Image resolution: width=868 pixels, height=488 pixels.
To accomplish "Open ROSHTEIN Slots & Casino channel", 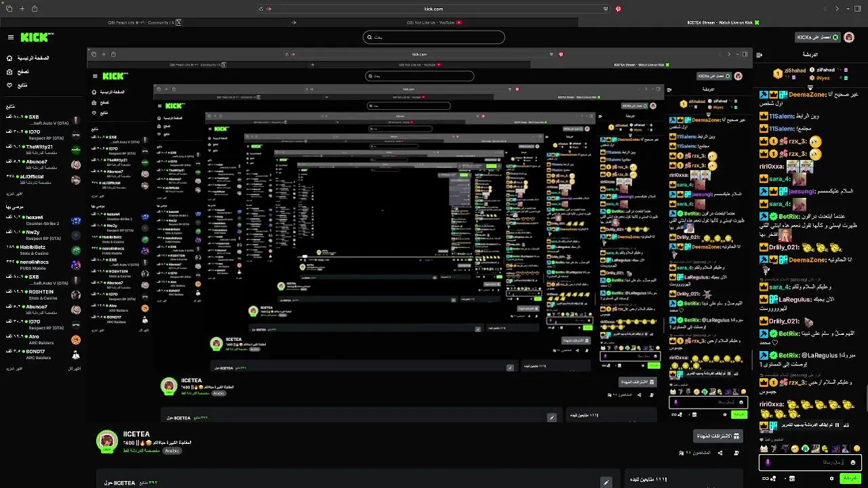I will point(42,295).
